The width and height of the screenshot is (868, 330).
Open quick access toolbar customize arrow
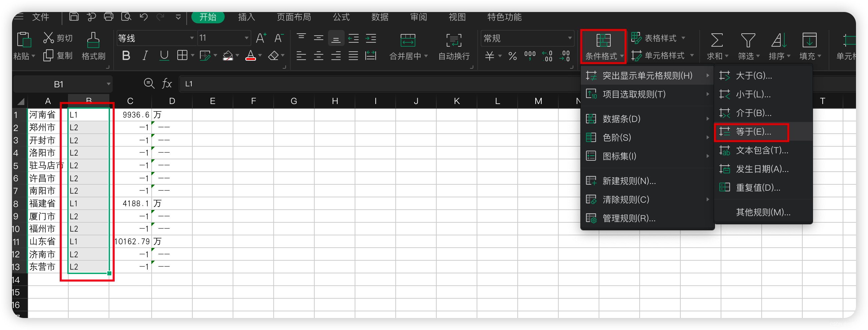tap(178, 17)
